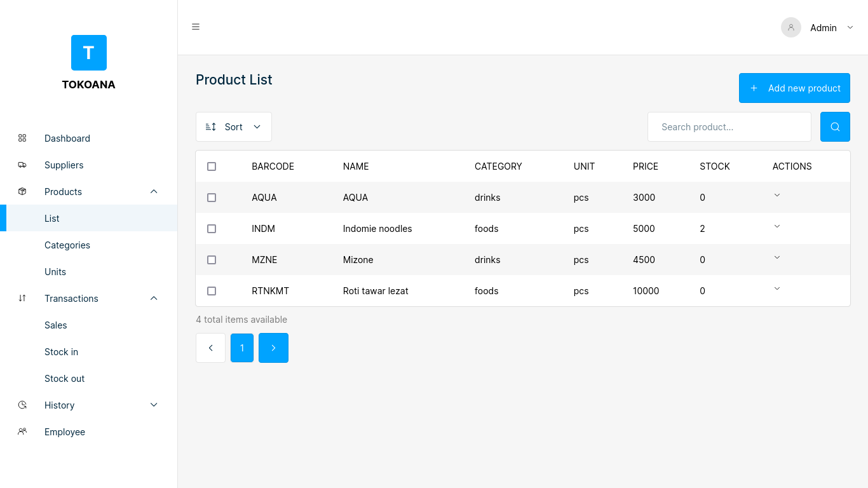Check the box for the AQUA row

click(212, 198)
